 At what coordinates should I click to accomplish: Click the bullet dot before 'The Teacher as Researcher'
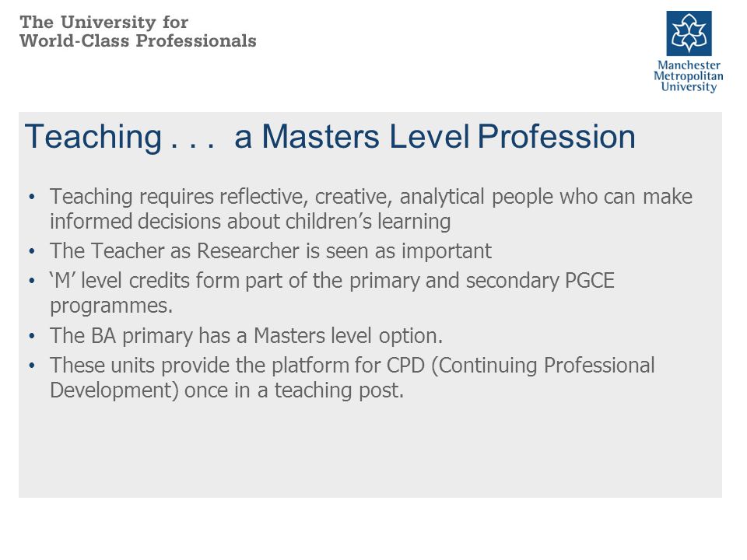32,251
